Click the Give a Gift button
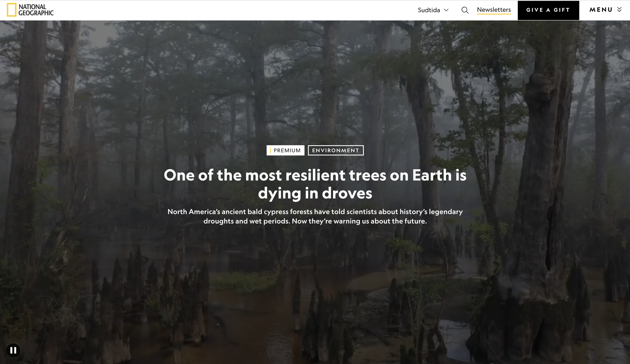Viewport: 630px width, 364px height. [548, 10]
